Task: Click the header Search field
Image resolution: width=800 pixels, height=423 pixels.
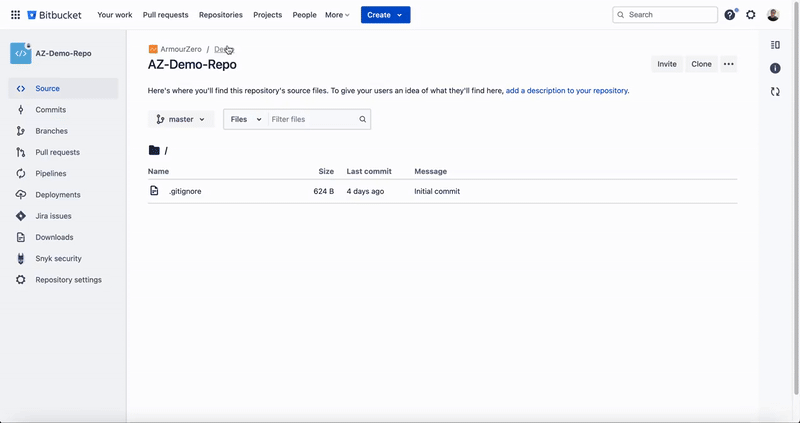Action: pos(665,15)
